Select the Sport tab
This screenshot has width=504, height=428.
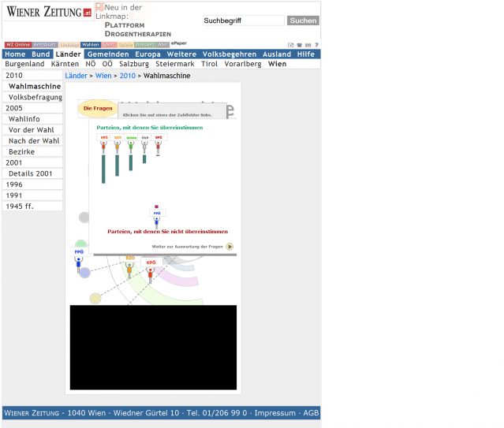(109, 45)
